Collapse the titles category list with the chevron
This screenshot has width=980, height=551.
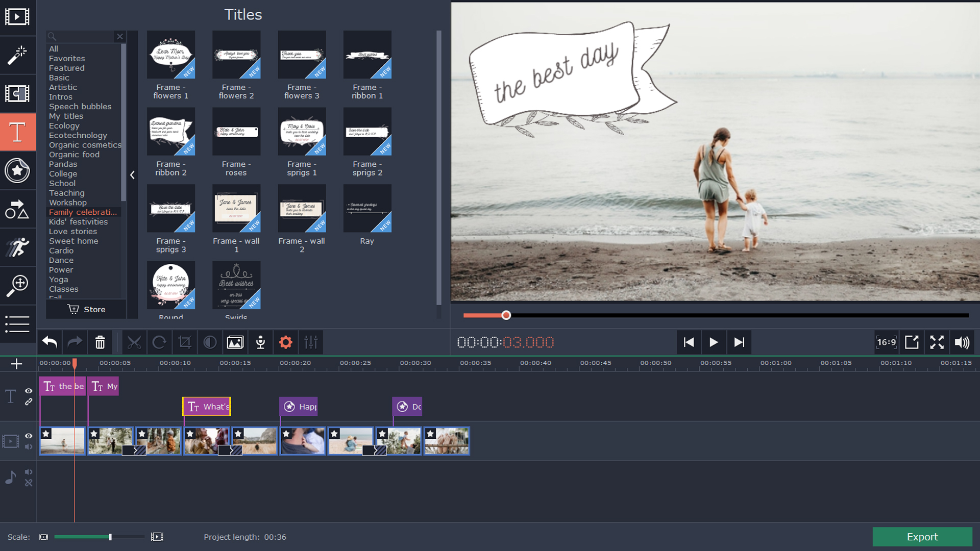click(x=132, y=175)
